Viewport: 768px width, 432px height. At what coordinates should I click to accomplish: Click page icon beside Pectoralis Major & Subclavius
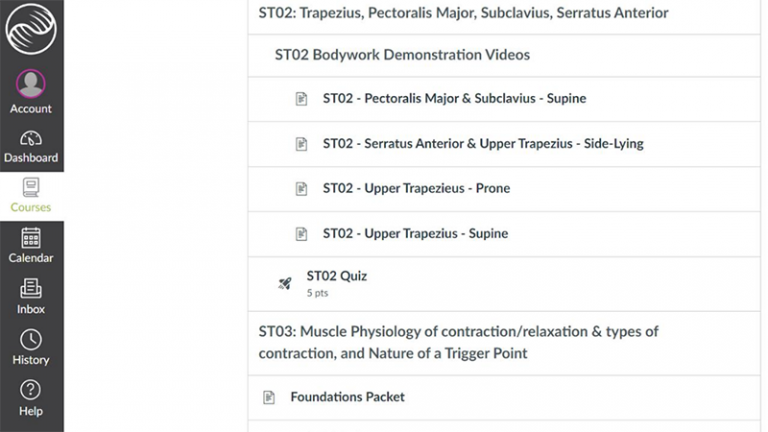click(301, 99)
